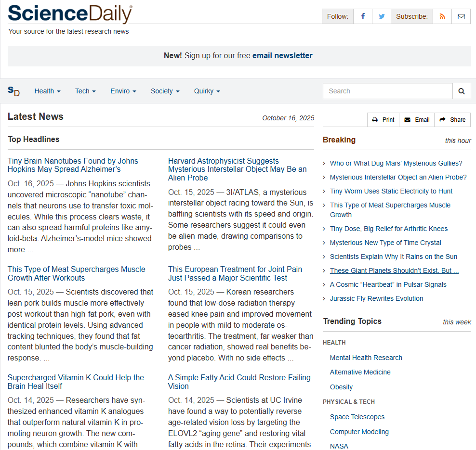Expand the Tech category menu
Image resolution: width=476 pixels, height=450 pixels.
point(85,91)
